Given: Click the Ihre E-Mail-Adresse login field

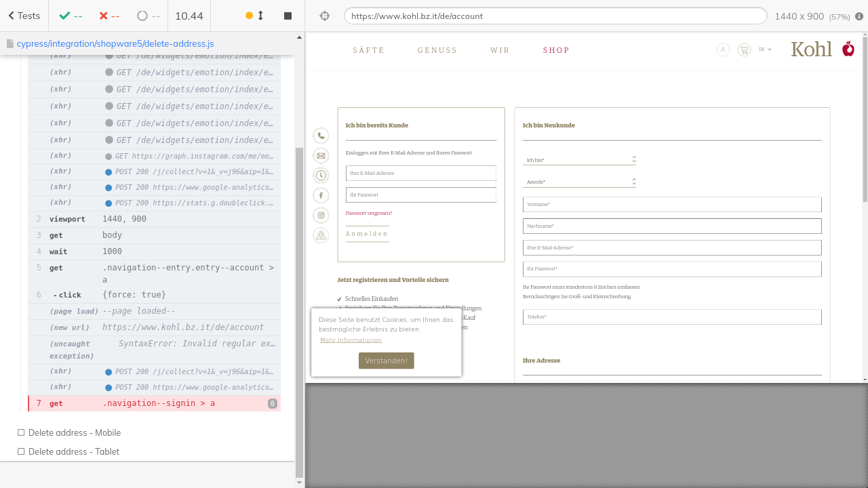Looking at the screenshot, I should pyautogui.click(x=420, y=173).
